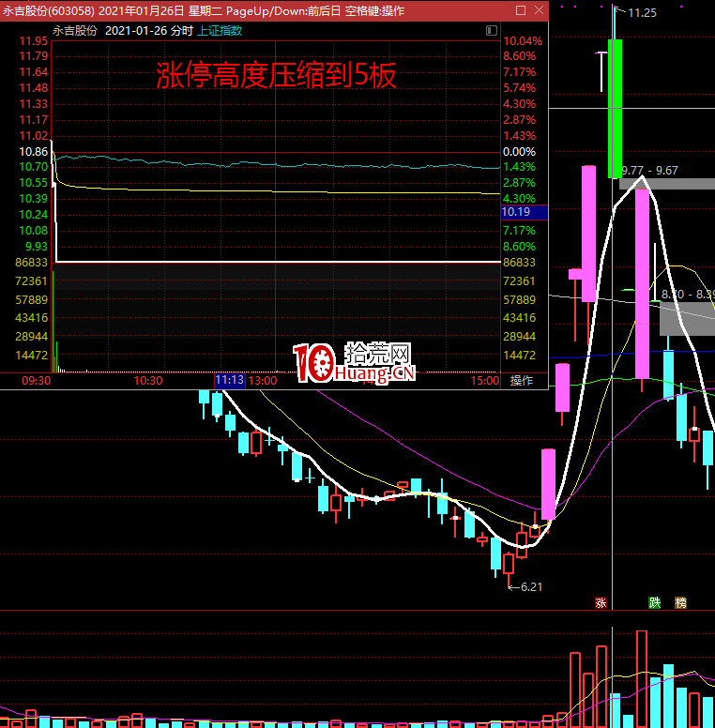Screen dimensions: 715x728
Task: Click the 11.02 price axis label
Action: coord(34,136)
